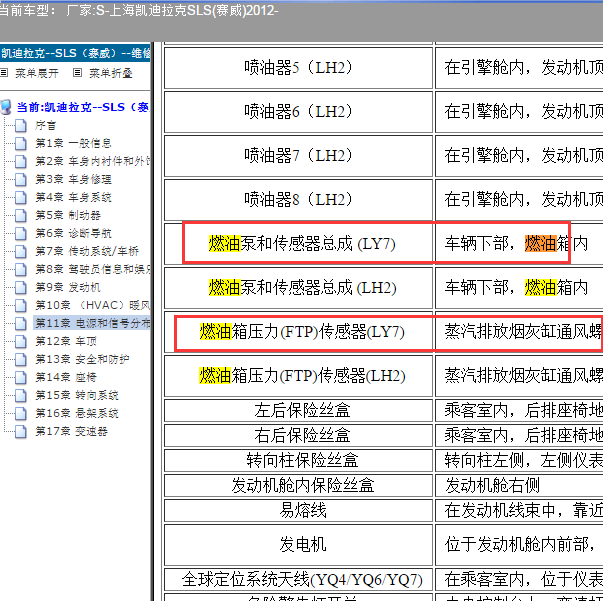Click location cell 发动机舱右侧

click(x=519, y=485)
